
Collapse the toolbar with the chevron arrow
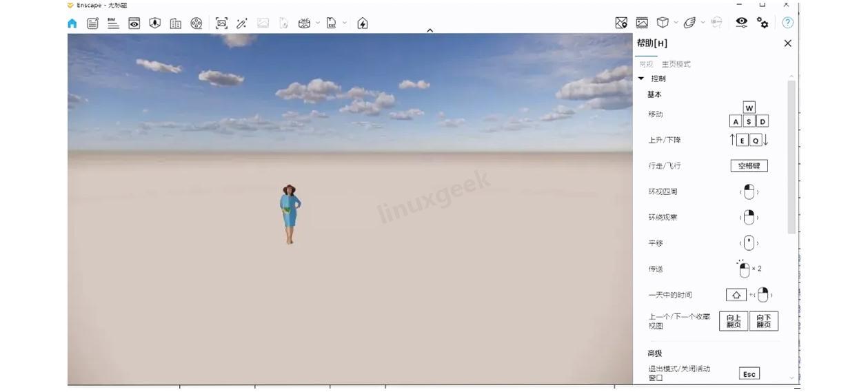pos(430,30)
